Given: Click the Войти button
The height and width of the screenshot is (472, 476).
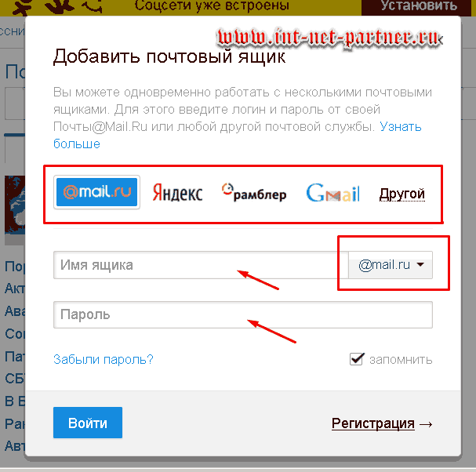Looking at the screenshot, I should point(88,423).
